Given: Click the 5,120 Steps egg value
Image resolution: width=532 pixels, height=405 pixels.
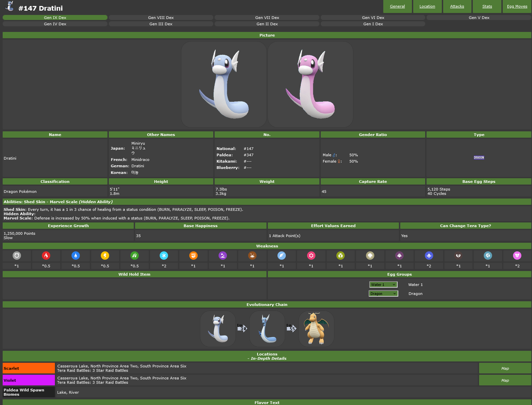Looking at the screenshot, I should pyautogui.click(x=439, y=189).
